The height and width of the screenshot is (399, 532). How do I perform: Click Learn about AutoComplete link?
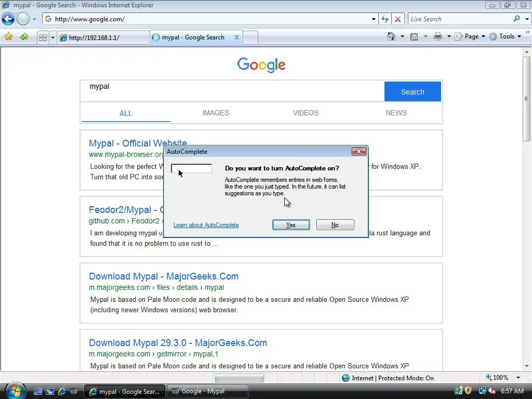click(206, 225)
